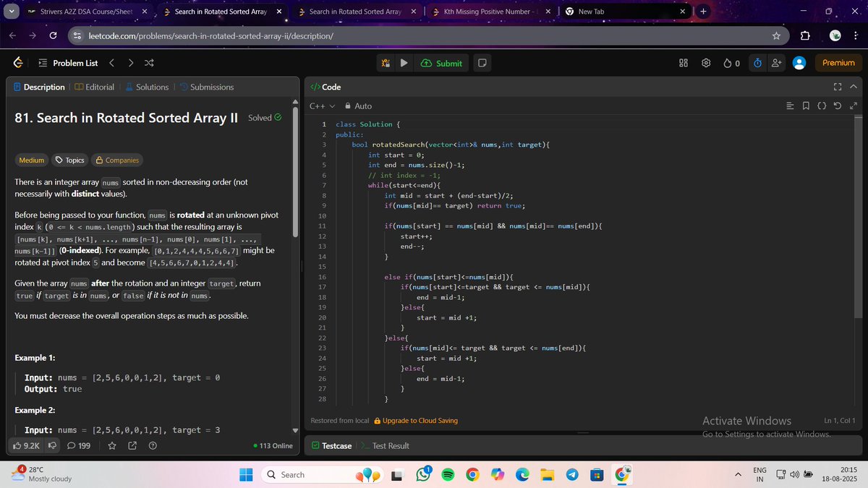Open the C++ language dropdown

(x=322, y=106)
